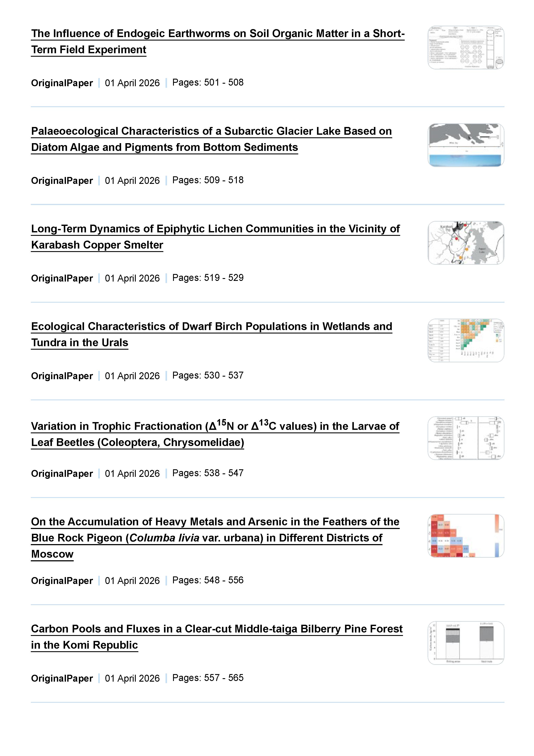Open the Bilberry Pine Forest carbon article

click(x=217, y=629)
